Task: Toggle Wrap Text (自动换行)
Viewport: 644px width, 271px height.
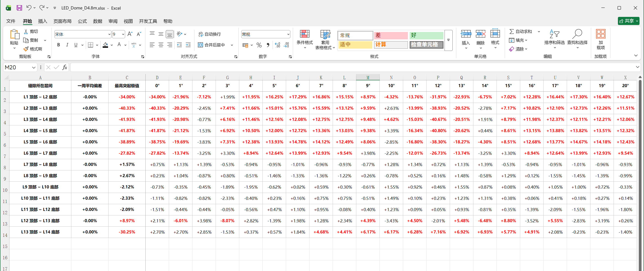Action: coord(210,34)
